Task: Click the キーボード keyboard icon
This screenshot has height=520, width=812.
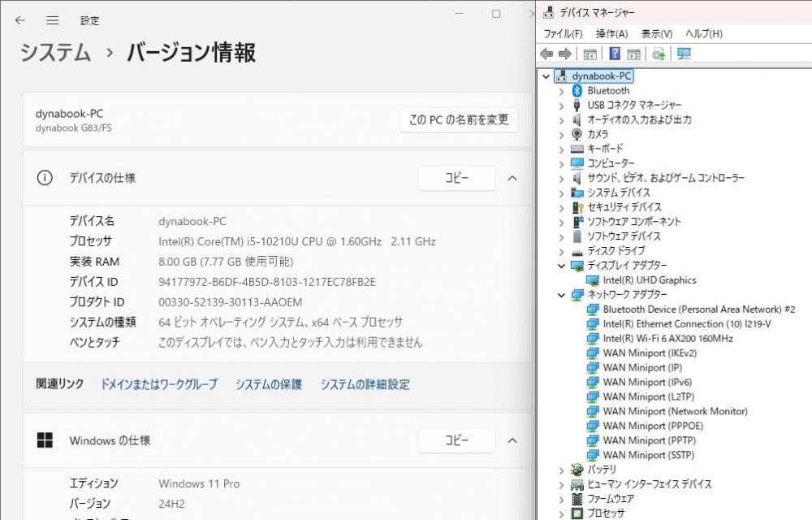Action: pyautogui.click(x=577, y=149)
